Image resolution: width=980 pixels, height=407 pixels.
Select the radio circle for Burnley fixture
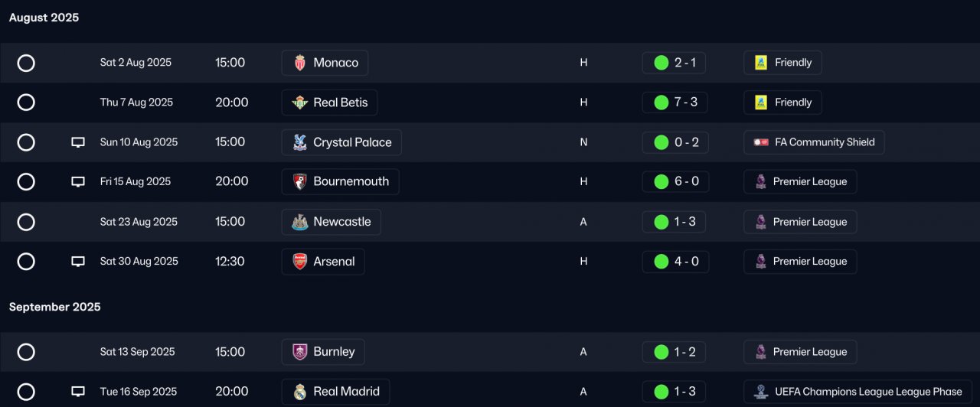(x=26, y=352)
